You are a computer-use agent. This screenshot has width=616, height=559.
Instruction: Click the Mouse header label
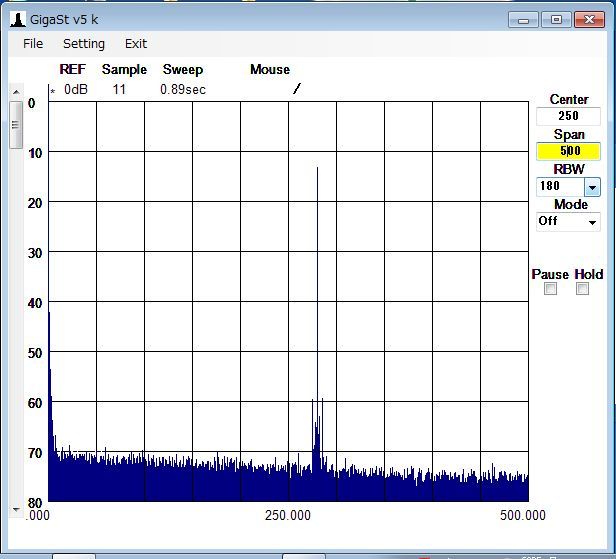pos(270,70)
